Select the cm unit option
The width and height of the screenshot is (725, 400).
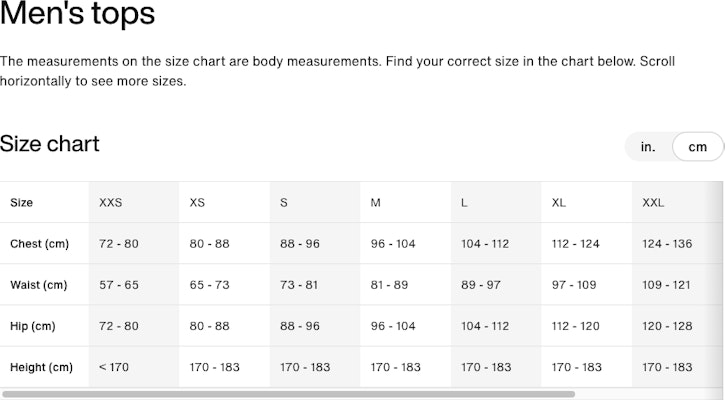pos(697,147)
